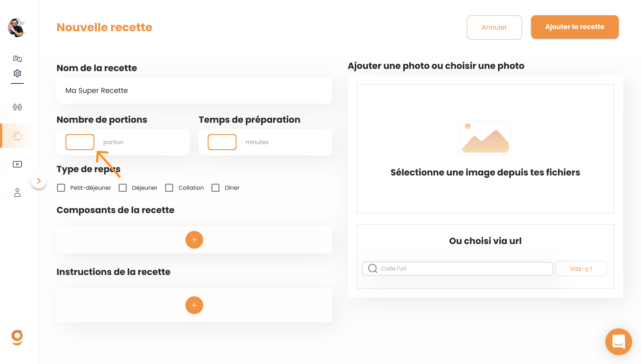Check the Petit-déjeuner box

(61, 188)
